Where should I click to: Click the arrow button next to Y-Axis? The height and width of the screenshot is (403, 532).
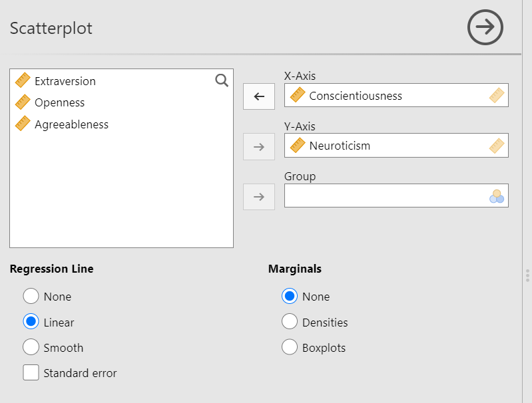point(259,147)
